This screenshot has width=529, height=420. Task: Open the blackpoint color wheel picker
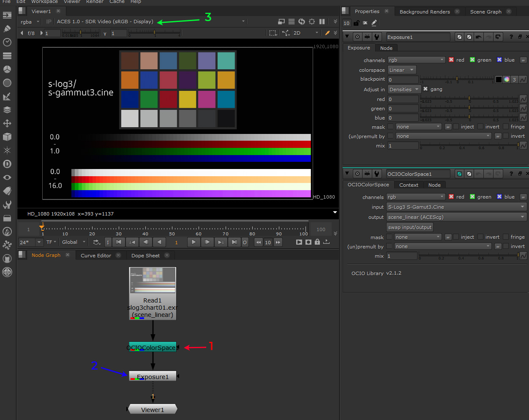point(507,79)
